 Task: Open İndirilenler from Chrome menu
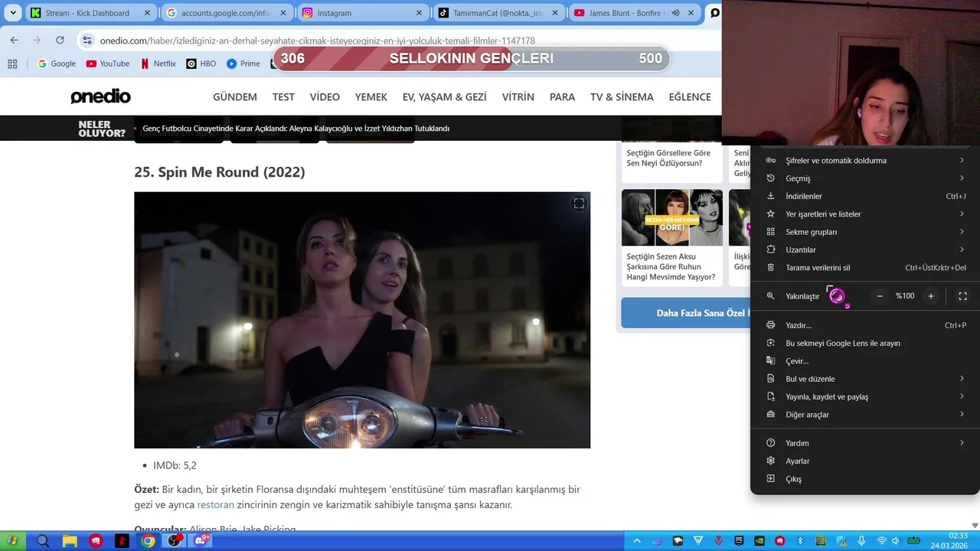pos(865,197)
